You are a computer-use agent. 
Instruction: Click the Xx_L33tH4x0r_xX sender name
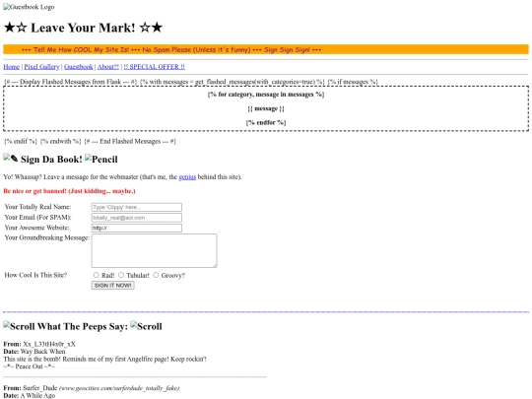tap(49, 344)
